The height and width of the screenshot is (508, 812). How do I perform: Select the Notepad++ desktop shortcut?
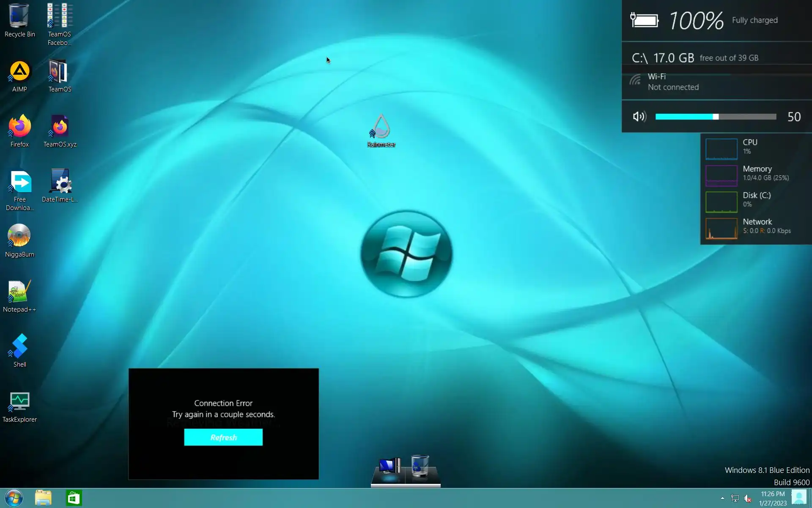point(19,292)
